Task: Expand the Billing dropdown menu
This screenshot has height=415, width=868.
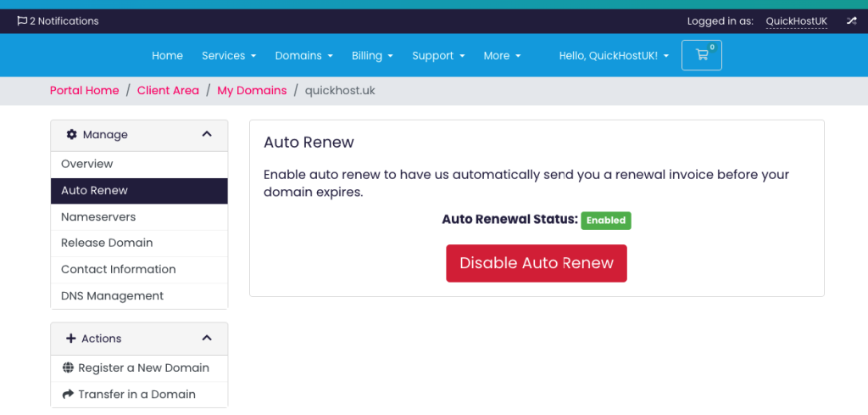Action: pos(373,55)
